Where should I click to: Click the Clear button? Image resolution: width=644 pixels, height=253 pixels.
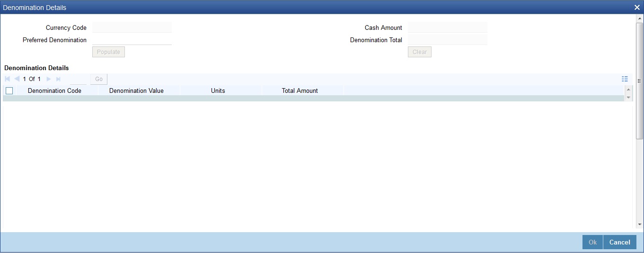point(420,52)
